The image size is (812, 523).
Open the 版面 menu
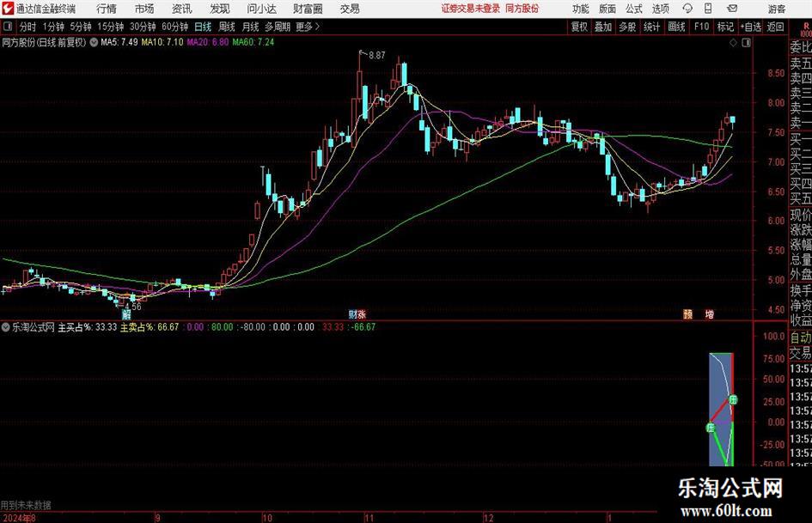coord(607,9)
